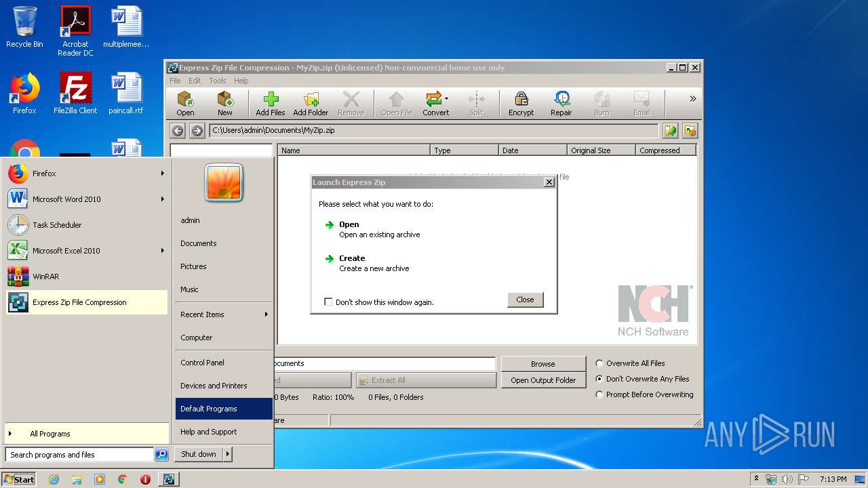Expand the Firefox submenu arrow
This screenshot has width=868, height=488.
click(163, 174)
